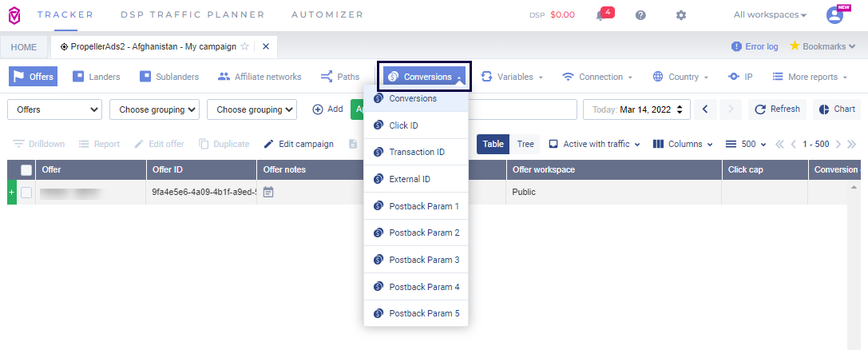Choose Postback Param 3 menu item
The image size is (868, 350).
[416, 260]
